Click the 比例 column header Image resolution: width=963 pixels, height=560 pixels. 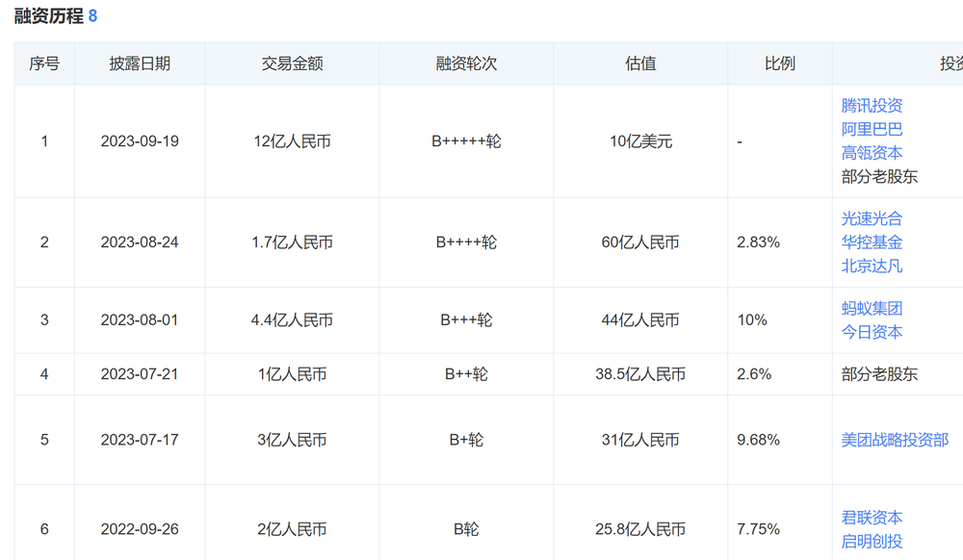click(780, 64)
